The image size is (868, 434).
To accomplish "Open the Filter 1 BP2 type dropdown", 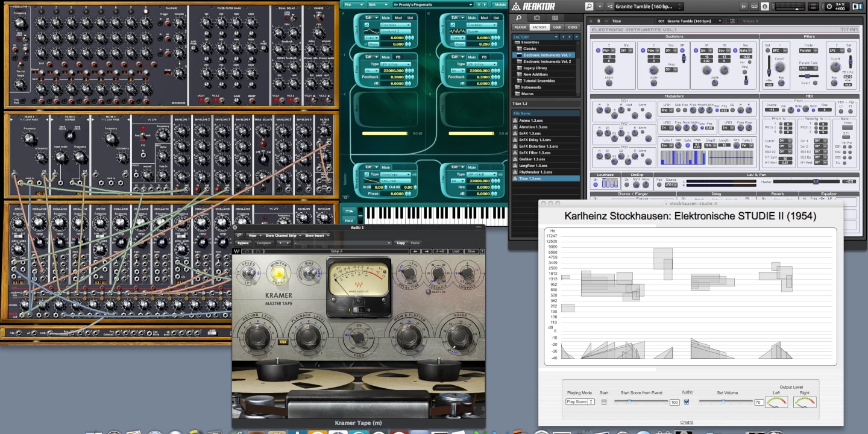I will tap(779, 51).
